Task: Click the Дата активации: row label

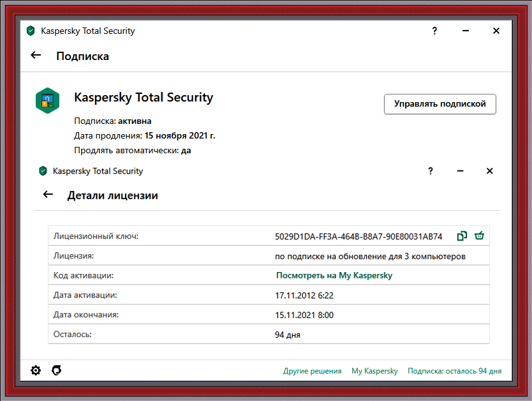Action: click(85, 295)
